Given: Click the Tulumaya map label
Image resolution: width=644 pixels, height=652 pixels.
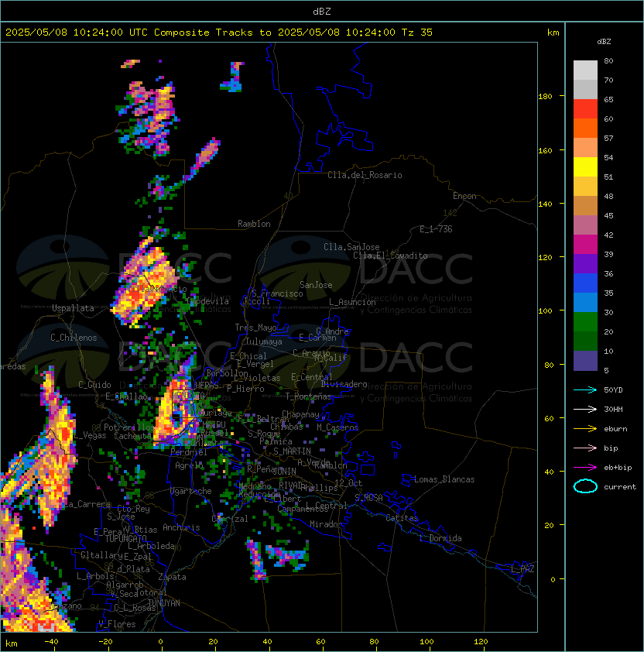Looking at the screenshot, I should tap(264, 341).
